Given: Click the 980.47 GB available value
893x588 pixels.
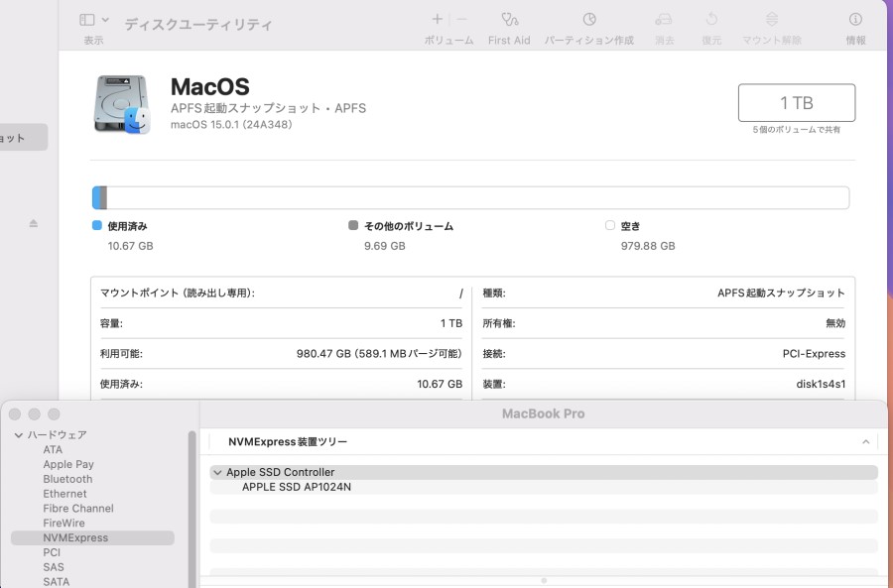Looking at the screenshot, I should [379, 353].
